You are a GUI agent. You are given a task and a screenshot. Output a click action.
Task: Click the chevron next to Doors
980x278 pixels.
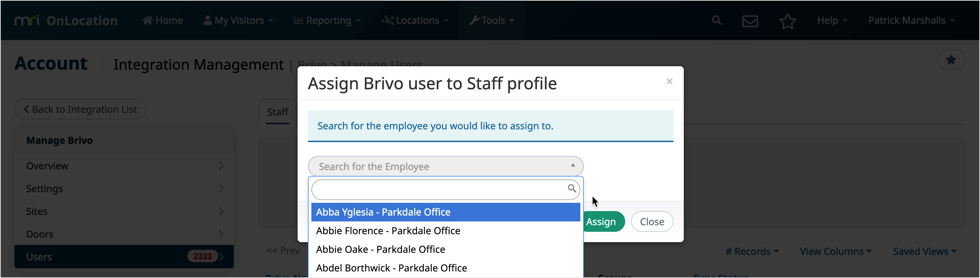pyautogui.click(x=221, y=235)
